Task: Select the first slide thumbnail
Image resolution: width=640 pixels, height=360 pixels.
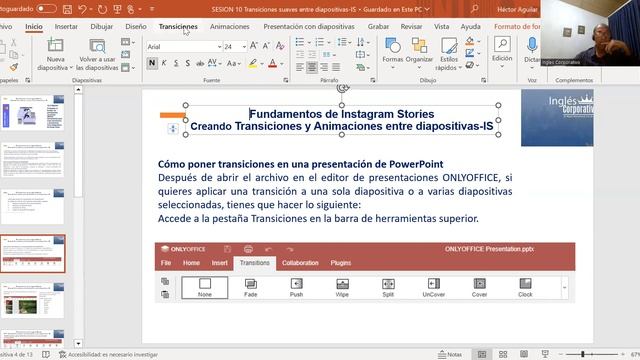Action: (33, 112)
